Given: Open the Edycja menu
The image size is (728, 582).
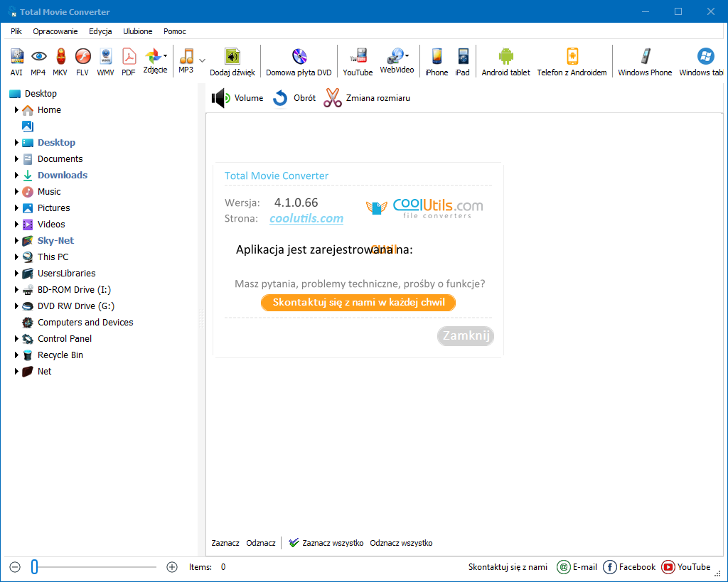Looking at the screenshot, I should (x=100, y=31).
